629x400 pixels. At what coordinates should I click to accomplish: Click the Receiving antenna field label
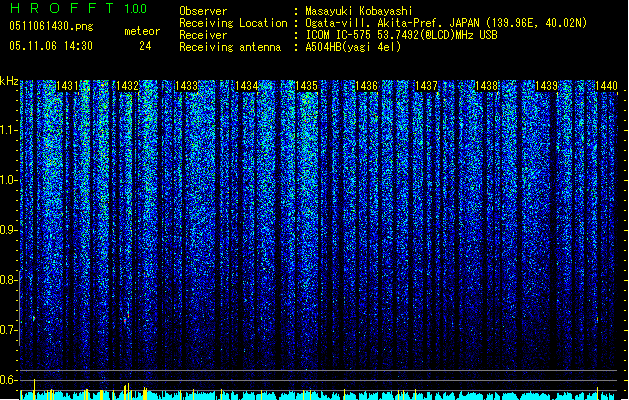click(x=230, y=47)
